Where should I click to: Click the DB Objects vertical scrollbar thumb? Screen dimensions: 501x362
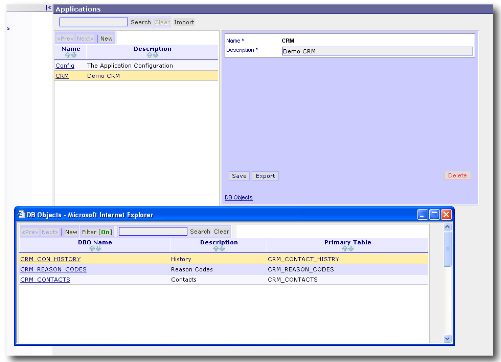(x=447, y=249)
